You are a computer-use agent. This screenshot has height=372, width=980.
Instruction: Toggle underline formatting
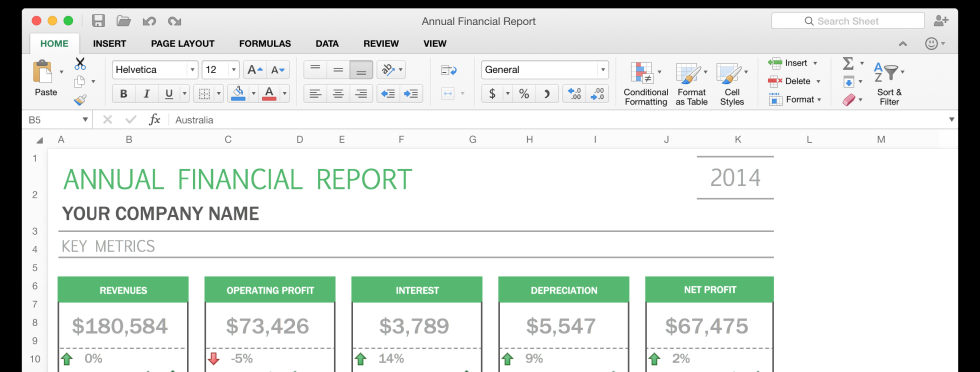tap(169, 94)
